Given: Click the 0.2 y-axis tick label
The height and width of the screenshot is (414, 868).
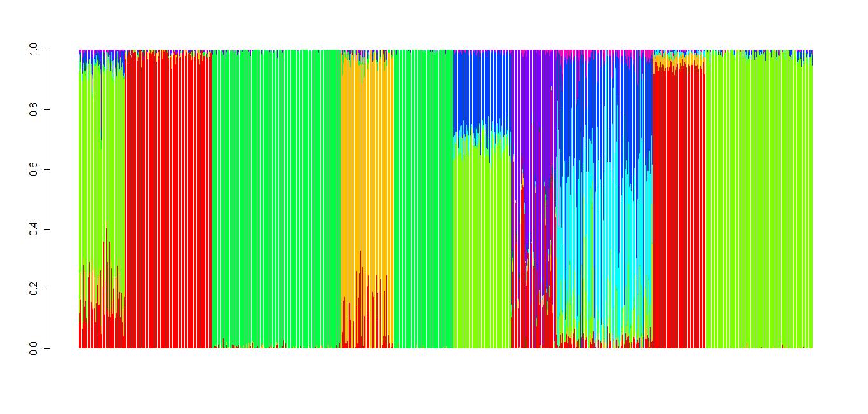Looking at the screenshot, I should point(33,289).
